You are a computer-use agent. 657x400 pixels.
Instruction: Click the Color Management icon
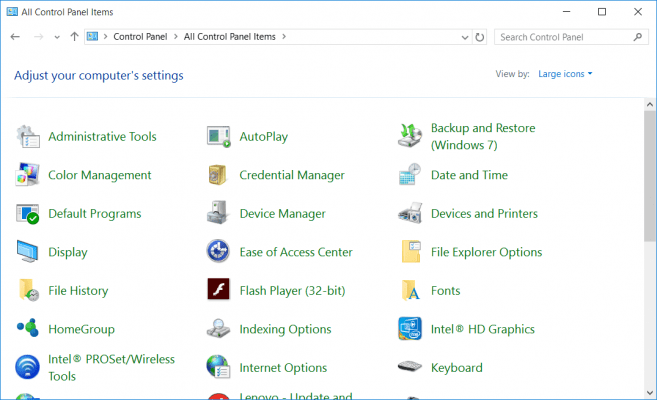(28, 175)
